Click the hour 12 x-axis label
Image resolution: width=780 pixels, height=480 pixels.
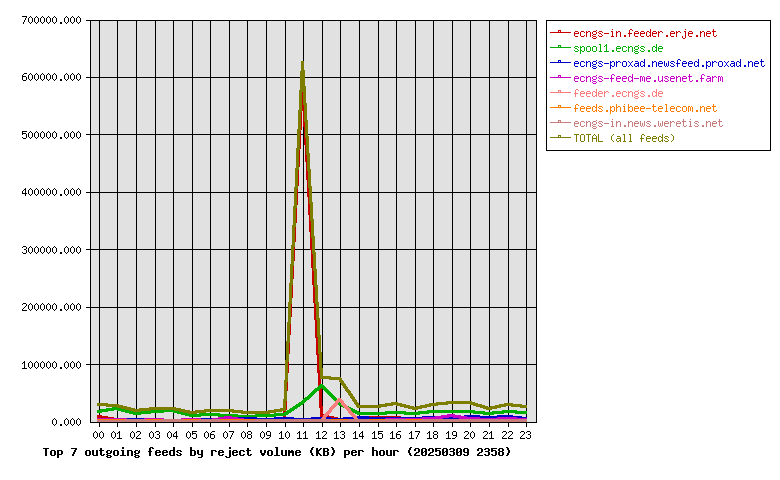tap(321, 435)
